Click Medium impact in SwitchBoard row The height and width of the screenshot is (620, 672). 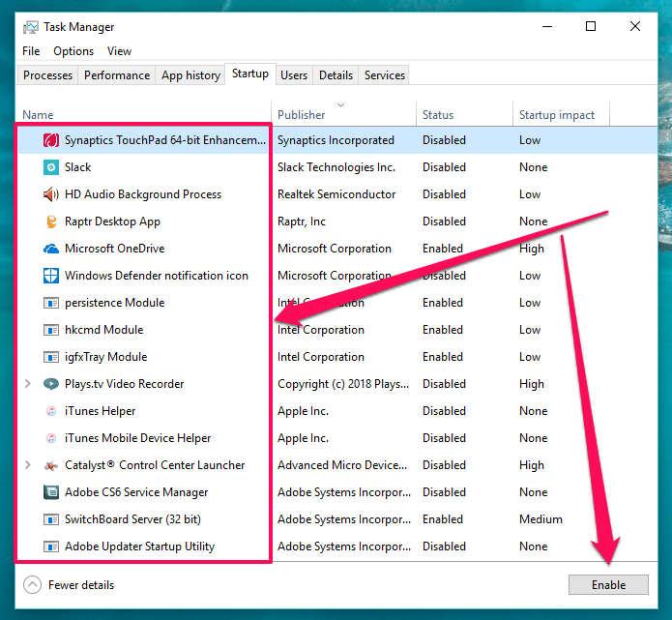541,519
